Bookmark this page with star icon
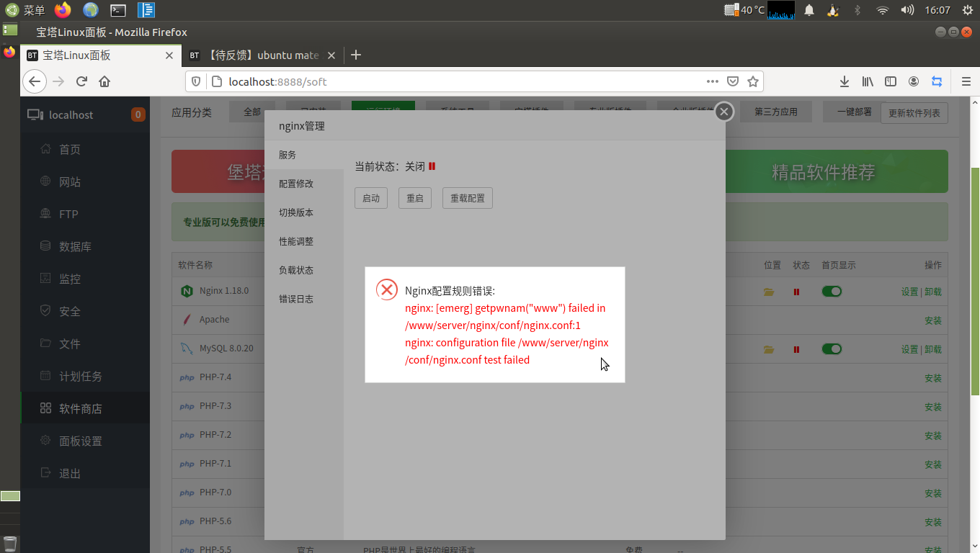The width and height of the screenshot is (980, 553). [x=753, y=81]
